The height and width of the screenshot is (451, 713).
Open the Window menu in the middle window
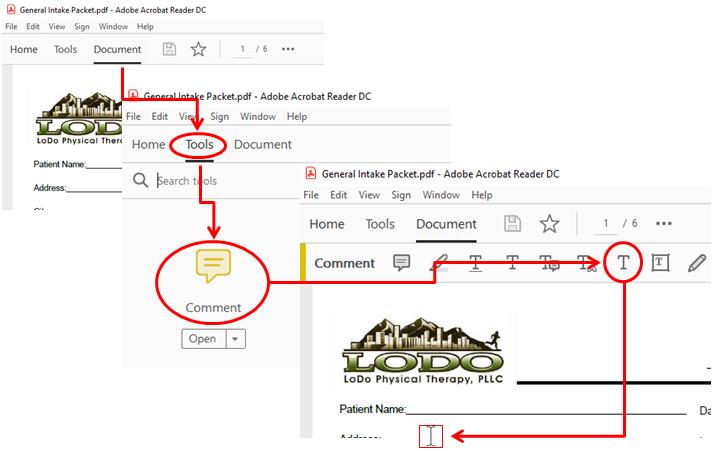(258, 116)
